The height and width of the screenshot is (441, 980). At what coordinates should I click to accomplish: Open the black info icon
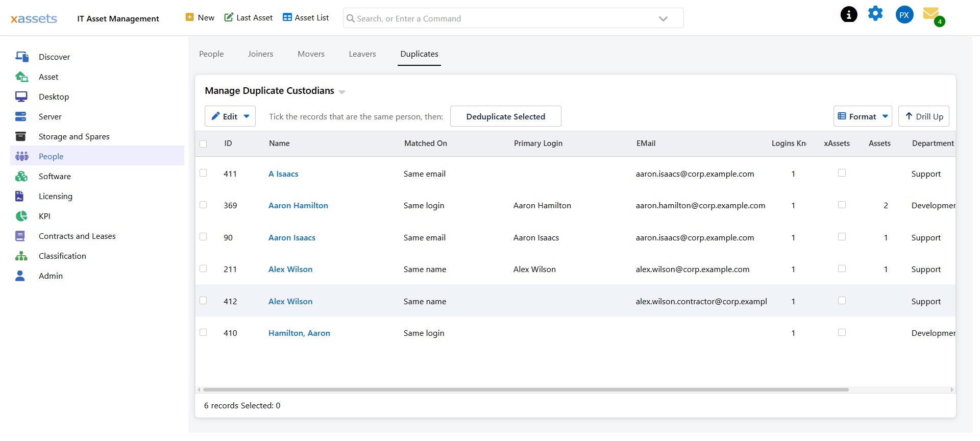click(x=849, y=14)
